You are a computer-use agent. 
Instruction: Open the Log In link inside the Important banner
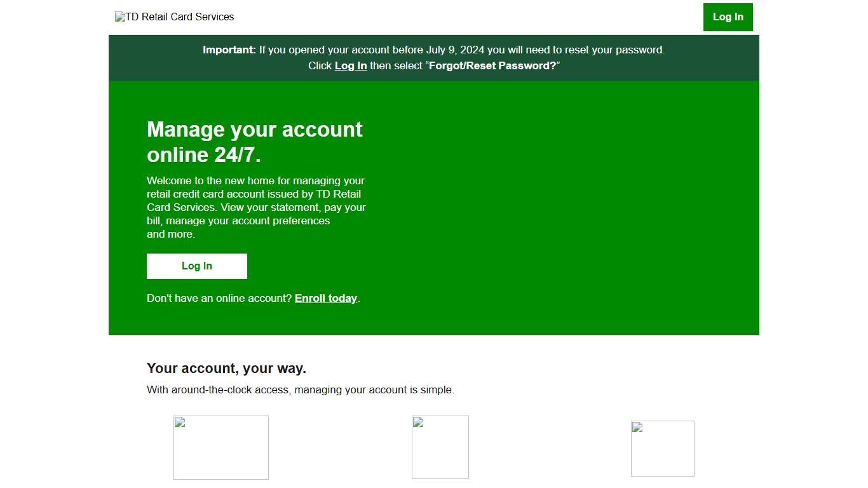pyautogui.click(x=350, y=65)
